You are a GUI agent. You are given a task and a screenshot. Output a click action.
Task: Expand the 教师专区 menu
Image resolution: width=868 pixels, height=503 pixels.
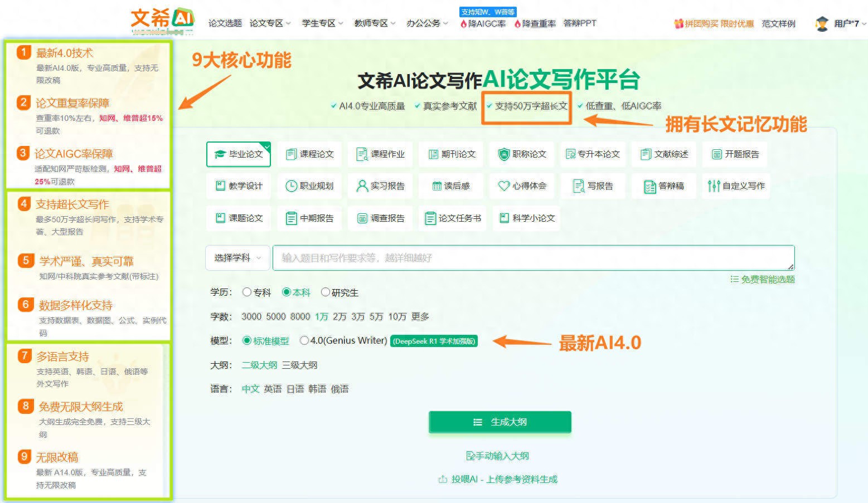[375, 23]
